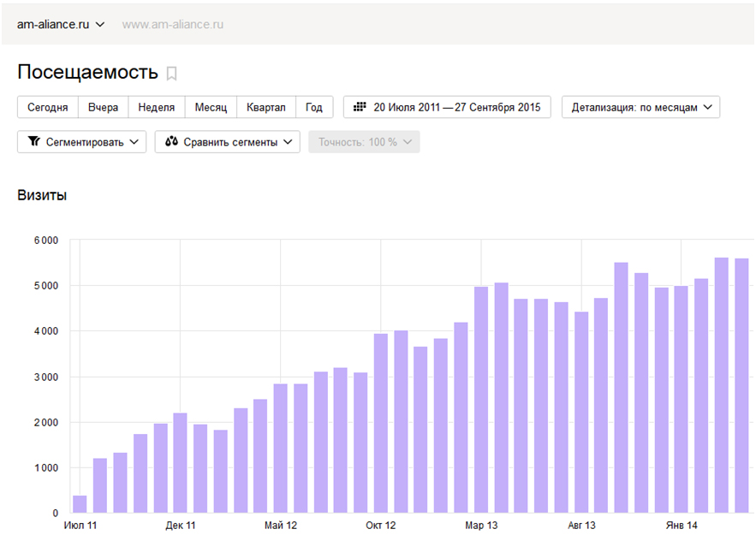Expand the am-aliance.ru site selector chevron
The height and width of the screenshot is (541, 756).
[100, 25]
